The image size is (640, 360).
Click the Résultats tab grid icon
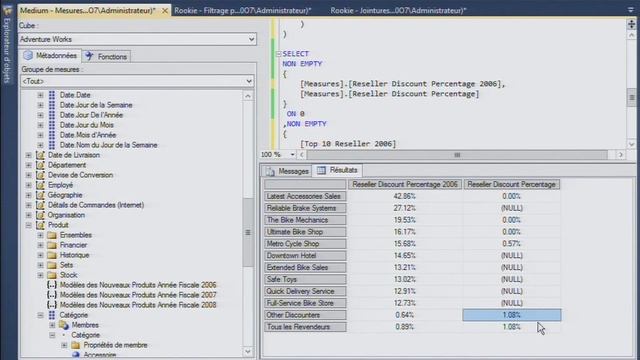tap(322, 170)
